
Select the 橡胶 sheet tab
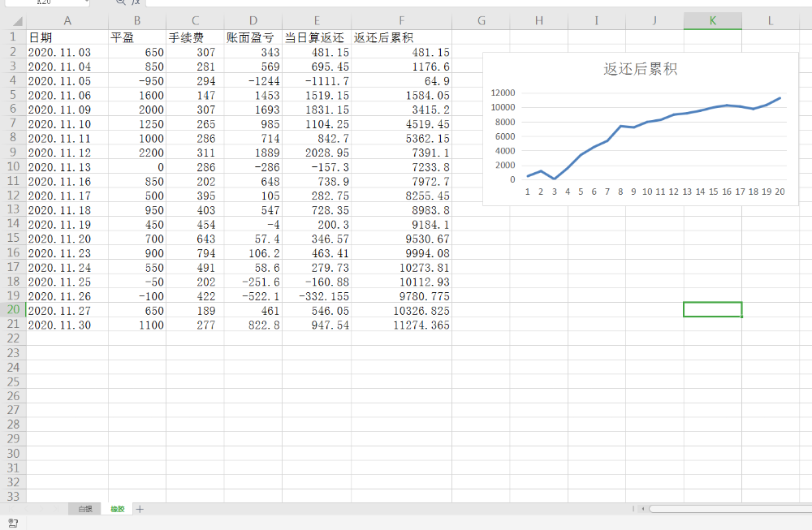point(118,509)
